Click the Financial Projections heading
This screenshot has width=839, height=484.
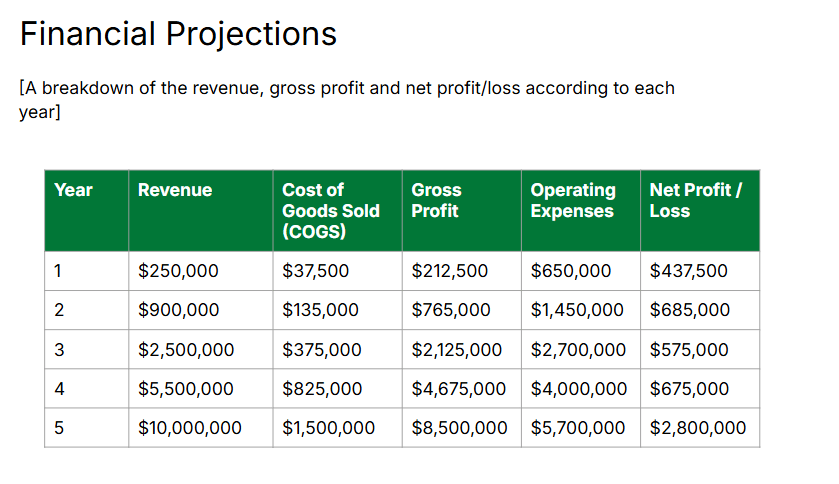click(x=178, y=35)
